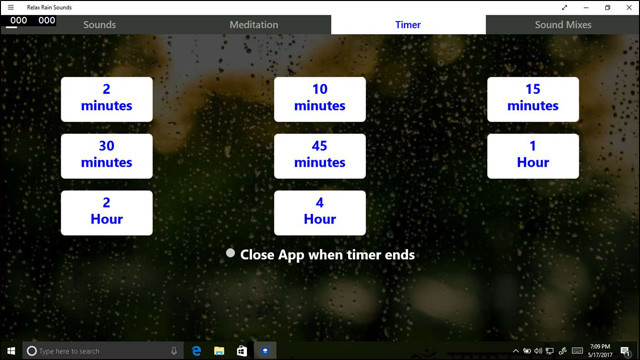Launch Microsoft Edge from the taskbar

click(x=196, y=351)
